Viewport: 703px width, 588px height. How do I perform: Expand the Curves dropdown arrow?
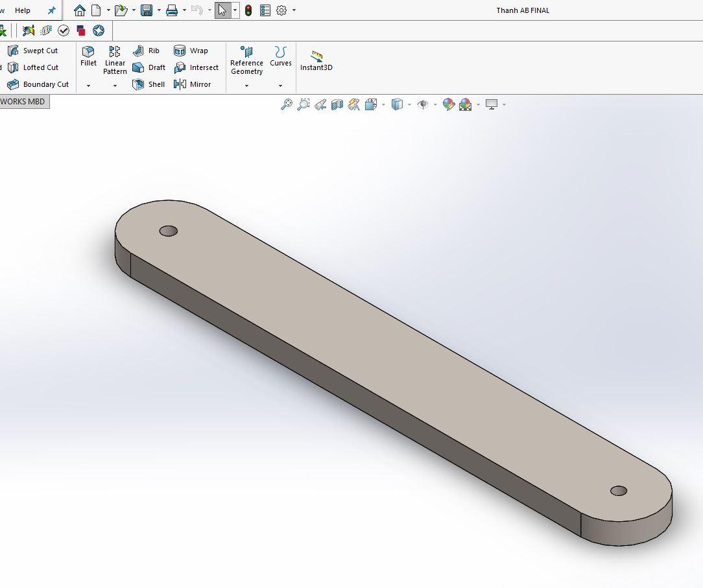tap(281, 86)
